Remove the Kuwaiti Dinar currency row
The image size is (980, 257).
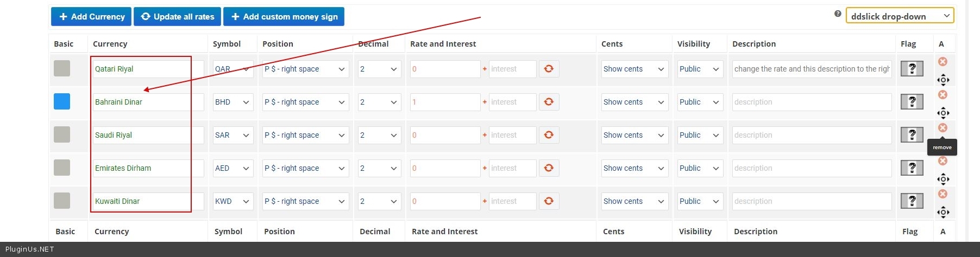click(x=943, y=194)
